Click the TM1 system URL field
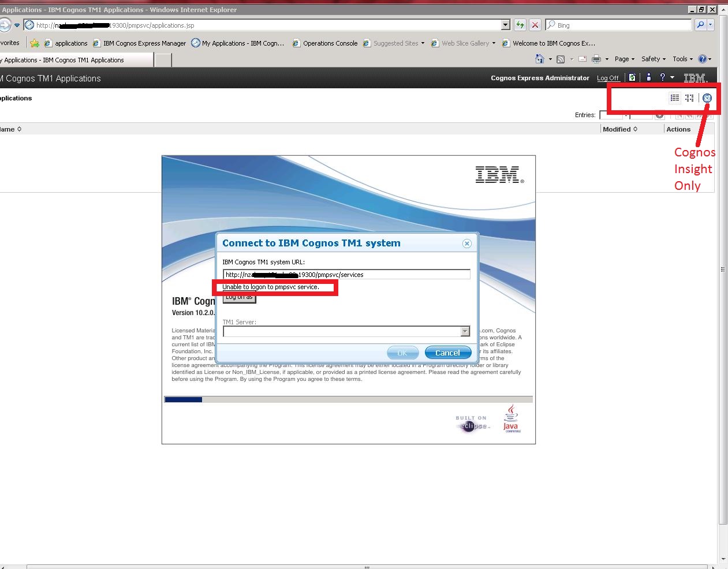Screen dimensions: 728x569 click(x=346, y=275)
